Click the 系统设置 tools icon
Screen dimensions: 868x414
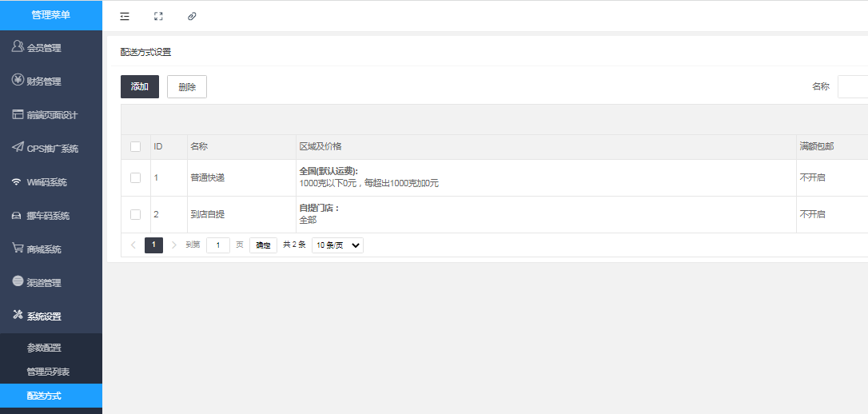18,316
